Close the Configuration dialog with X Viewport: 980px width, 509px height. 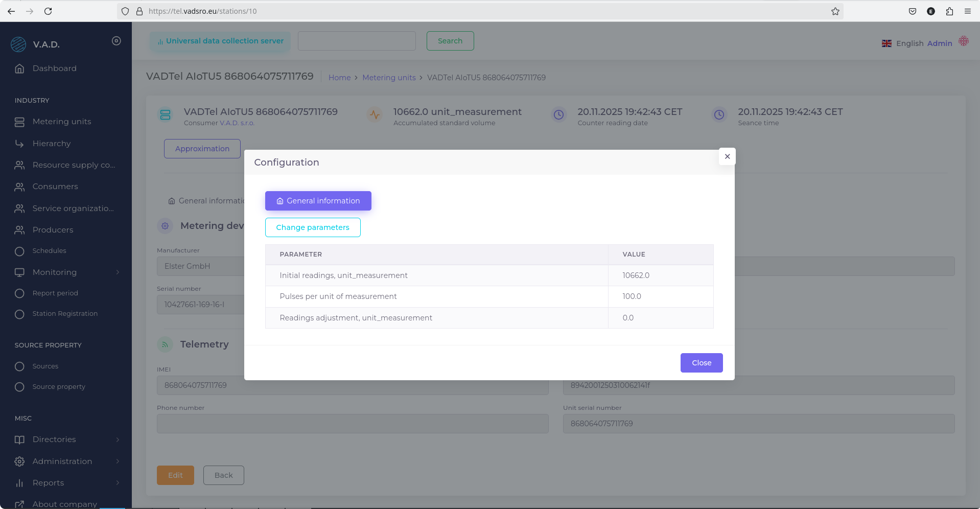[x=727, y=156]
